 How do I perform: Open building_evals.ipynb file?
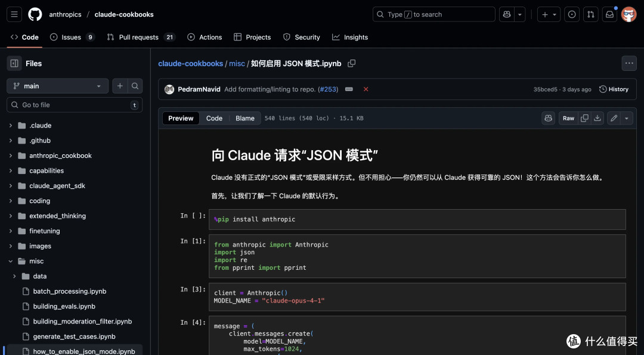coord(64,306)
